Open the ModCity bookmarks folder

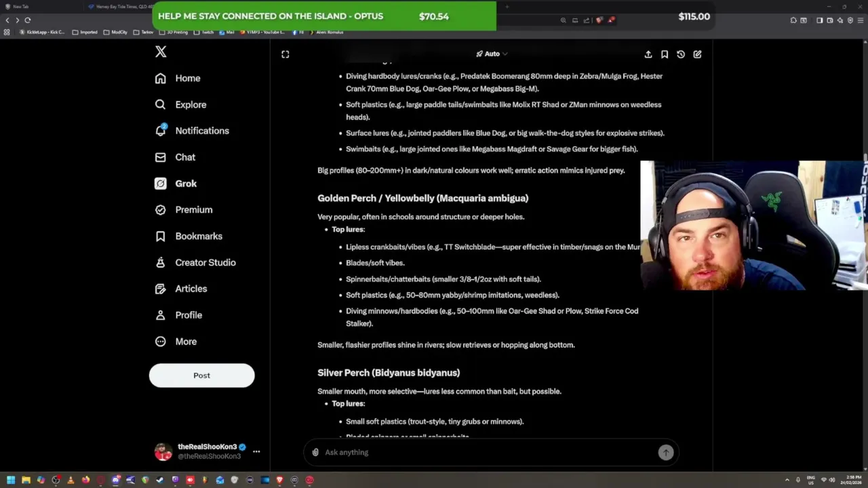point(115,32)
